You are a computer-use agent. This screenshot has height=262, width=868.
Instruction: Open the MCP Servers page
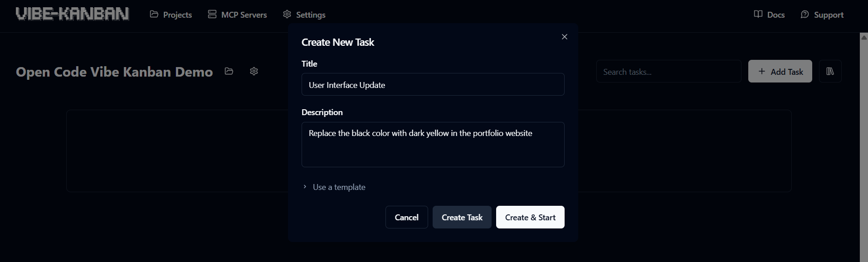click(x=237, y=15)
